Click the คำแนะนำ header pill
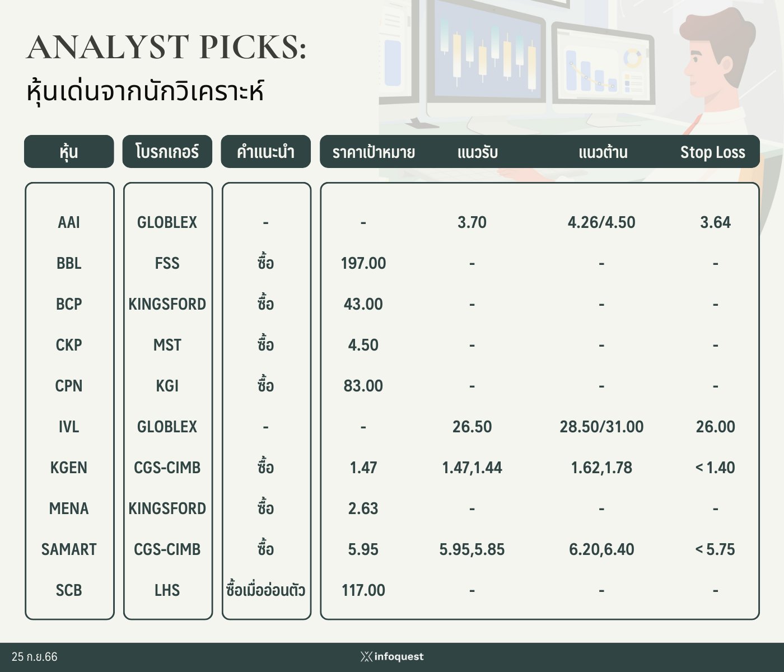Screen dimensions: 784x672 (x=265, y=152)
